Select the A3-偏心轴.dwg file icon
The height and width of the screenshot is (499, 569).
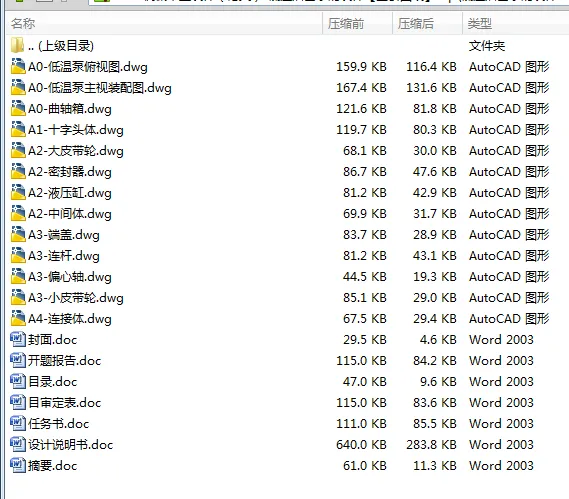tap(18, 277)
